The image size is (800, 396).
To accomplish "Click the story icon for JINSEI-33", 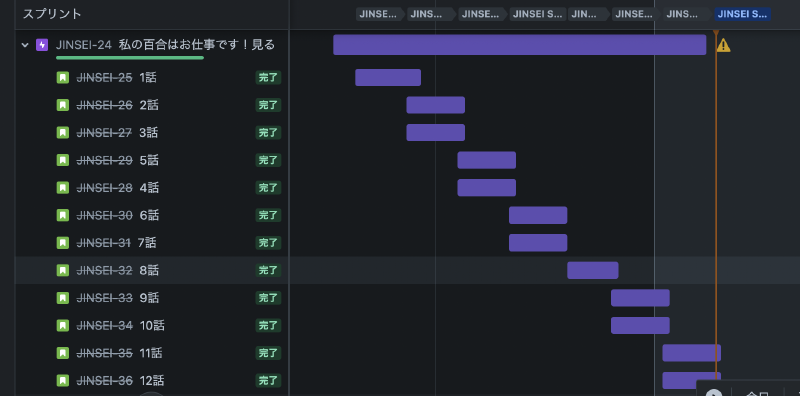I will pyautogui.click(x=63, y=298).
